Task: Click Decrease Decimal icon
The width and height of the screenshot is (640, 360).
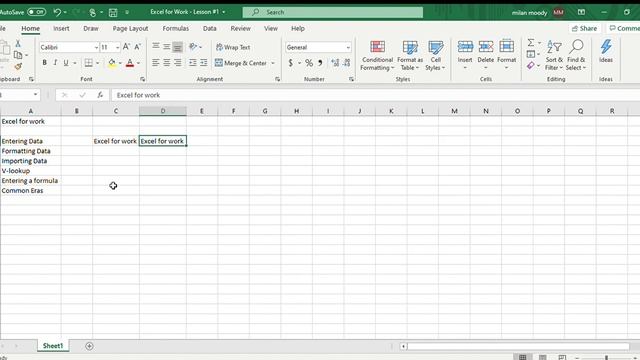Action: click(x=347, y=63)
